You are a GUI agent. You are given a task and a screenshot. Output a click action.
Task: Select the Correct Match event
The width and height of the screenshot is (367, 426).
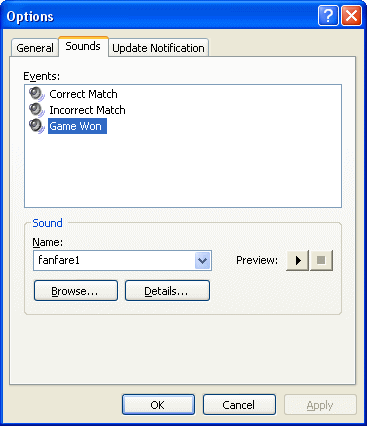[83, 94]
